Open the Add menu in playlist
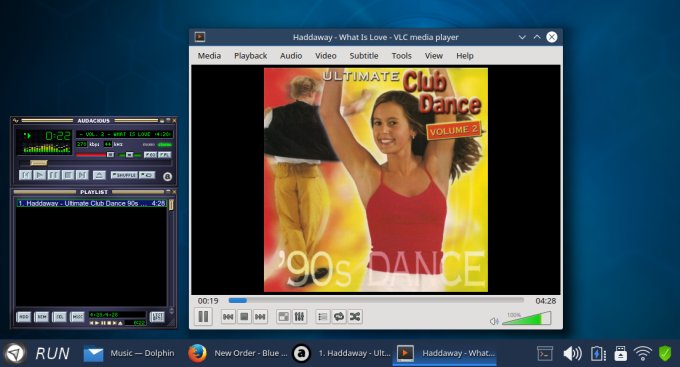Image resolution: width=680 pixels, height=367 pixels. pyautogui.click(x=23, y=317)
